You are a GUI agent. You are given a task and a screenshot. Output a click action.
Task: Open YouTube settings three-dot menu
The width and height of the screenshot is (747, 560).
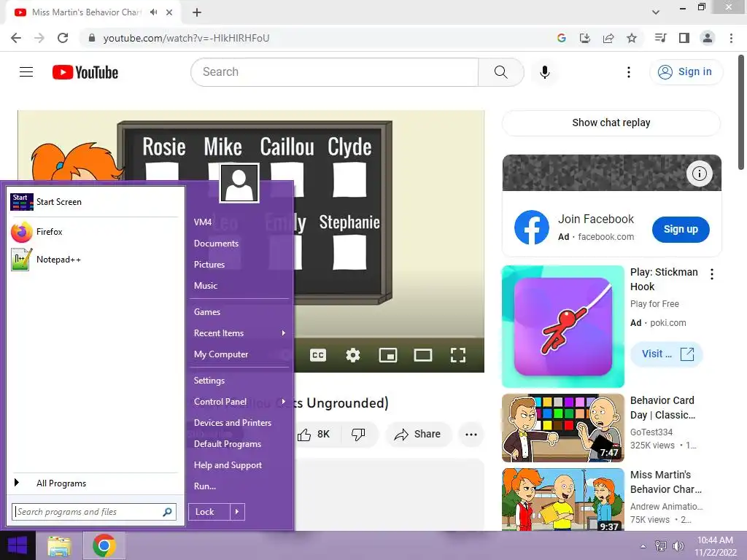[629, 72]
